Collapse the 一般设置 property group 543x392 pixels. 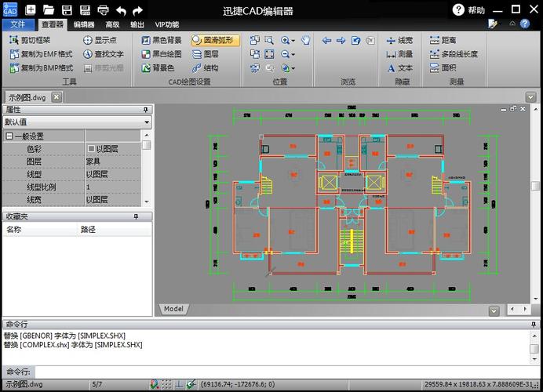pos(9,136)
